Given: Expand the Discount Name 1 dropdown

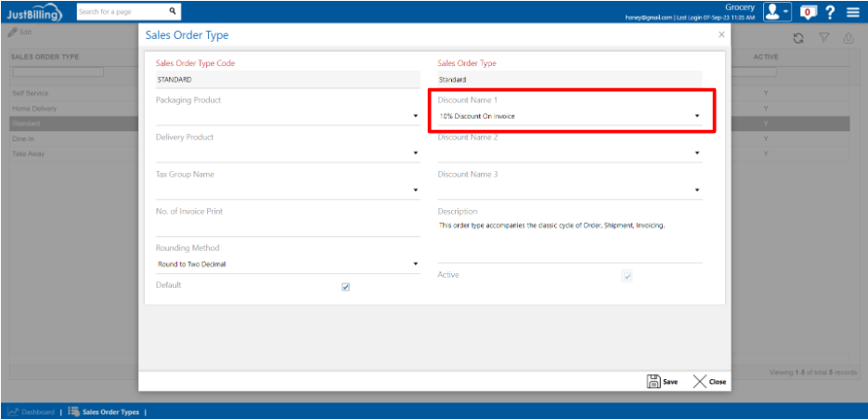Looking at the screenshot, I should [x=697, y=116].
